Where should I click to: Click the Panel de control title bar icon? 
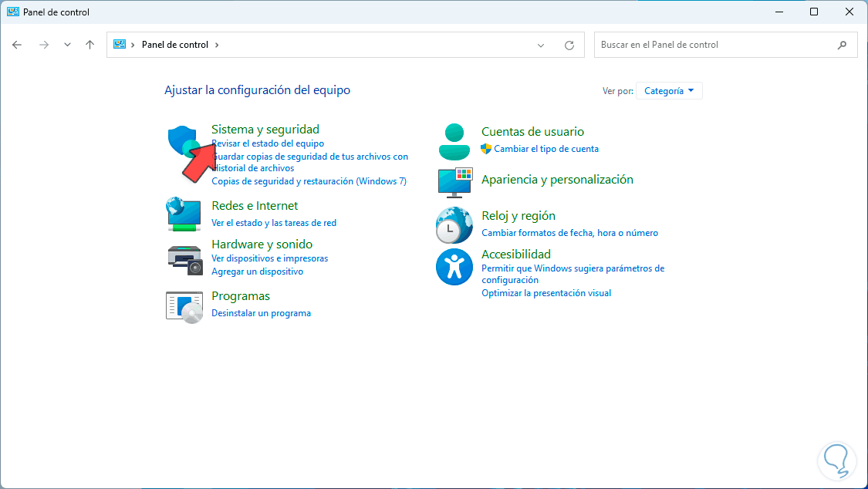(x=13, y=12)
